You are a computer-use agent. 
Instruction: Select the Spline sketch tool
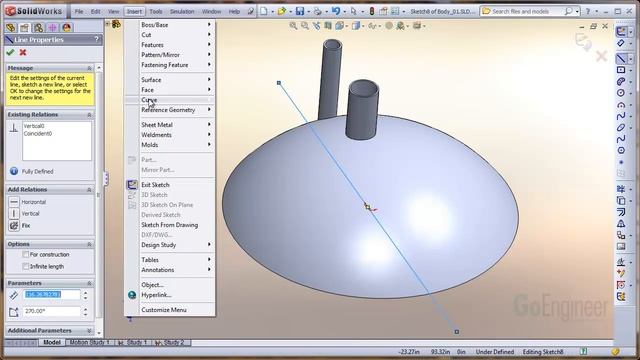coord(621,116)
